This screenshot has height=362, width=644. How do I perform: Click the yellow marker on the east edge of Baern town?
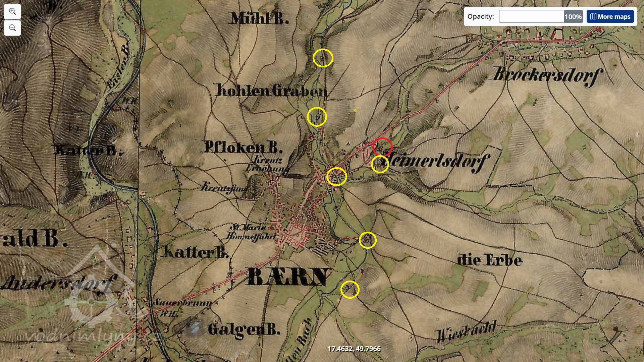coord(368,240)
